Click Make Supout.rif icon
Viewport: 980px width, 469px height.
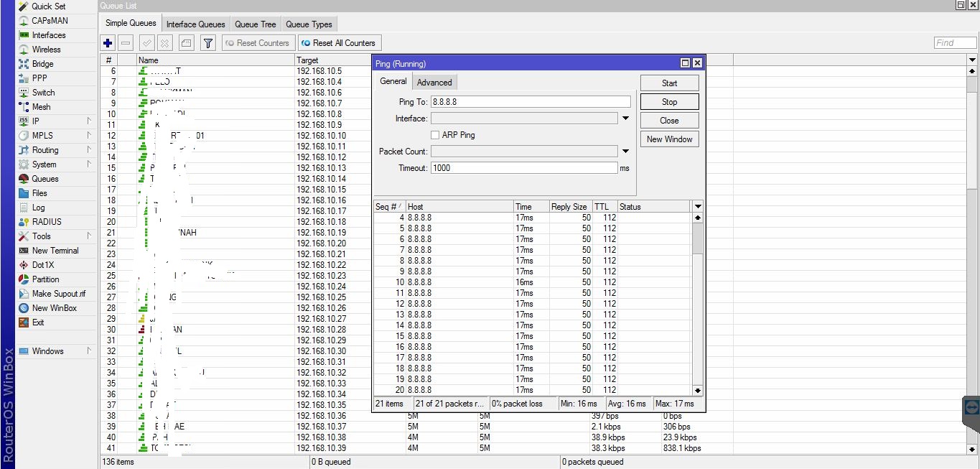tap(24, 294)
